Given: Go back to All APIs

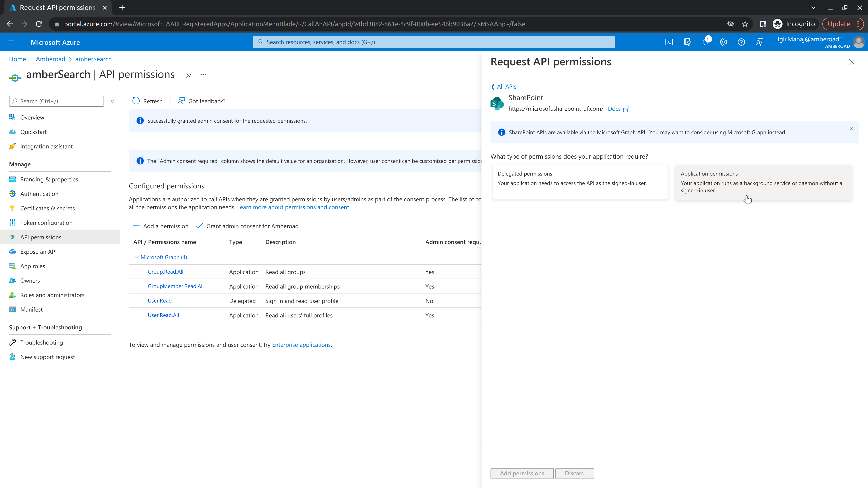Looking at the screenshot, I should [504, 87].
